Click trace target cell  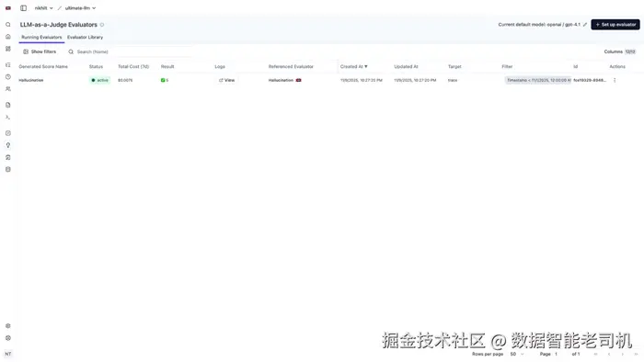tap(453, 80)
